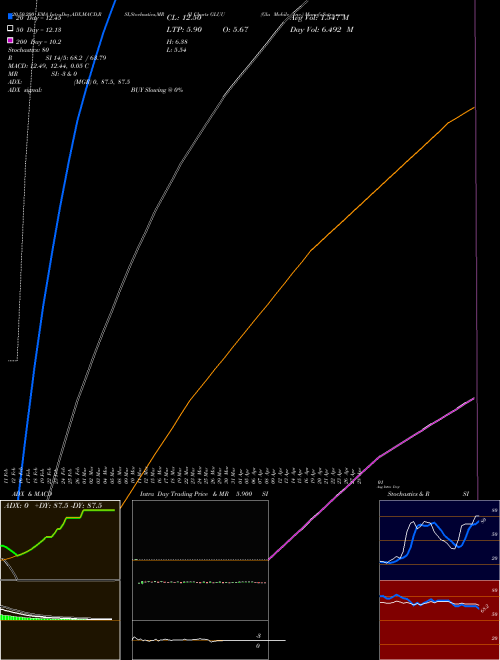Click the 'O: 5.67' open value
The height and width of the screenshot is (660, 500).
click(x=235, y=30)
